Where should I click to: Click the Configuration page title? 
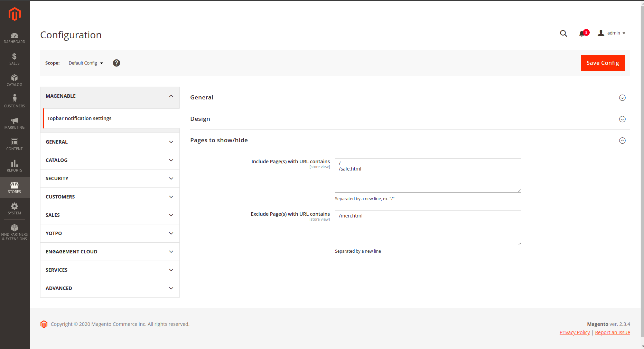coord(71,35)
